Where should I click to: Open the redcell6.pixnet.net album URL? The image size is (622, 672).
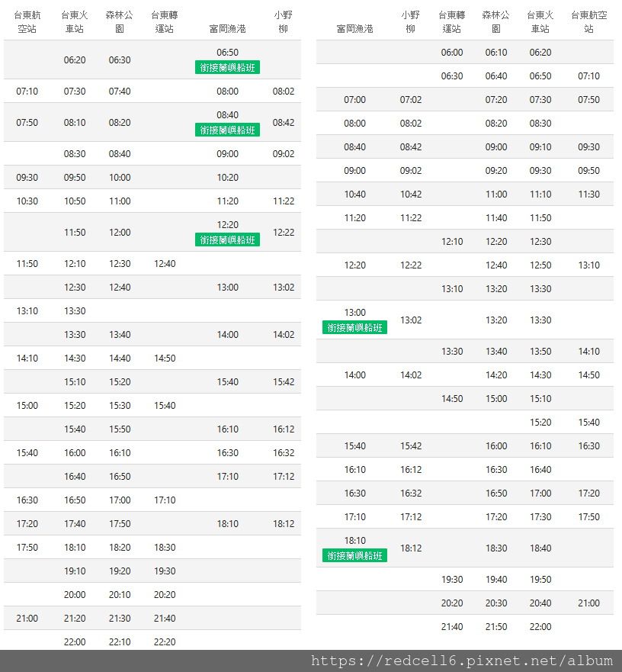point(462,661)
